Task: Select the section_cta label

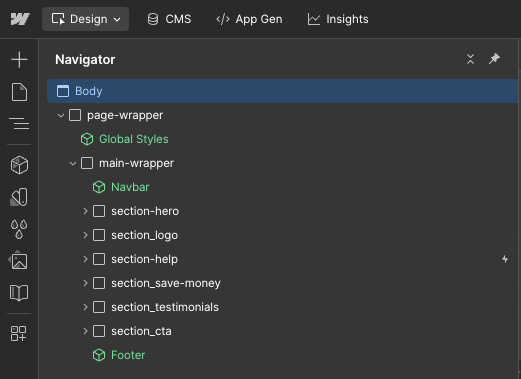Action: (x=141, y=331)
